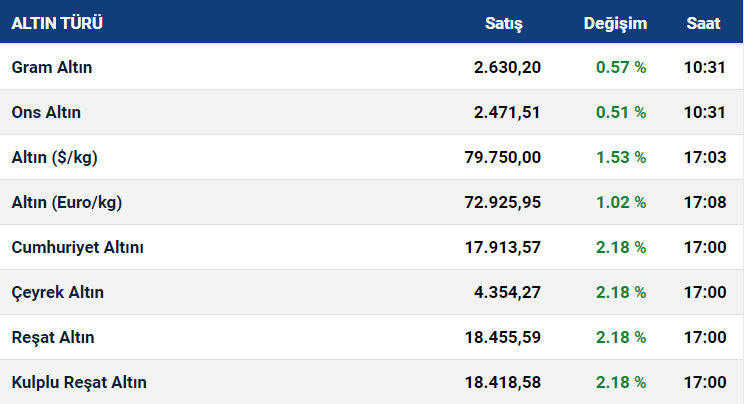Click the 17:08 time cell

(705, 202)
